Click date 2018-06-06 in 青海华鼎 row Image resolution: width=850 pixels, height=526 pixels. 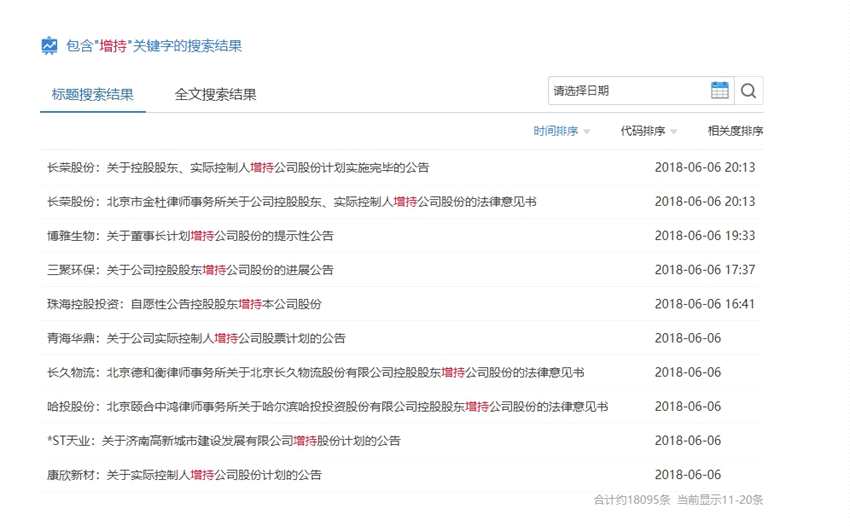688,338
